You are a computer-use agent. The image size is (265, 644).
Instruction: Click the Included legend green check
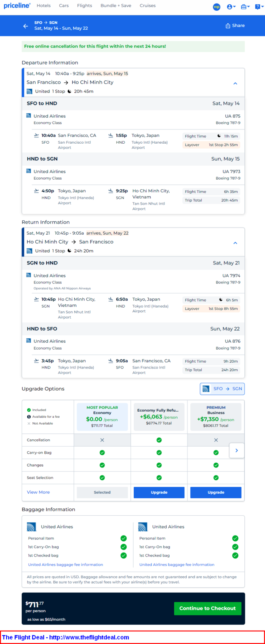(x=29, y=410)
